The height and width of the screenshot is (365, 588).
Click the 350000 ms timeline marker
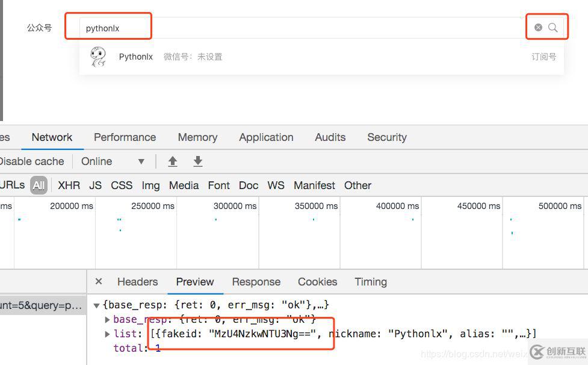pos(316,206)
